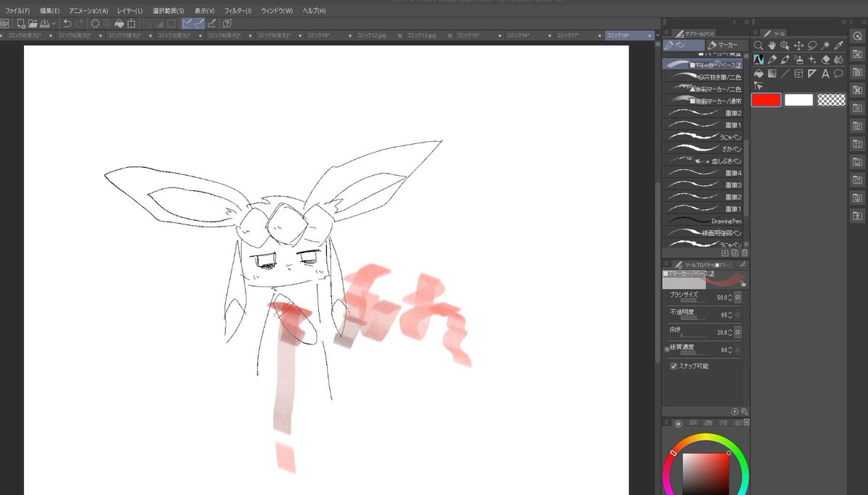868x495 pixels.
Task: Click inside the color square picker
Action: (706, 474)
